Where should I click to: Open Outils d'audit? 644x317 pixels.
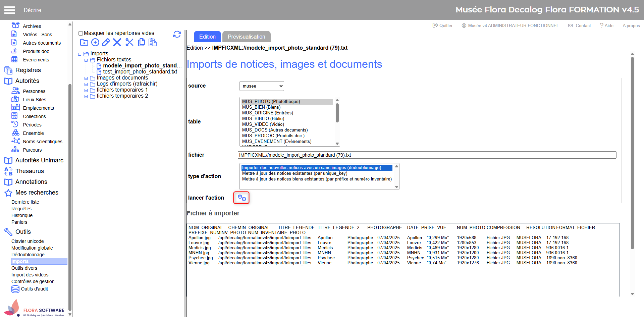click(34, 289)
